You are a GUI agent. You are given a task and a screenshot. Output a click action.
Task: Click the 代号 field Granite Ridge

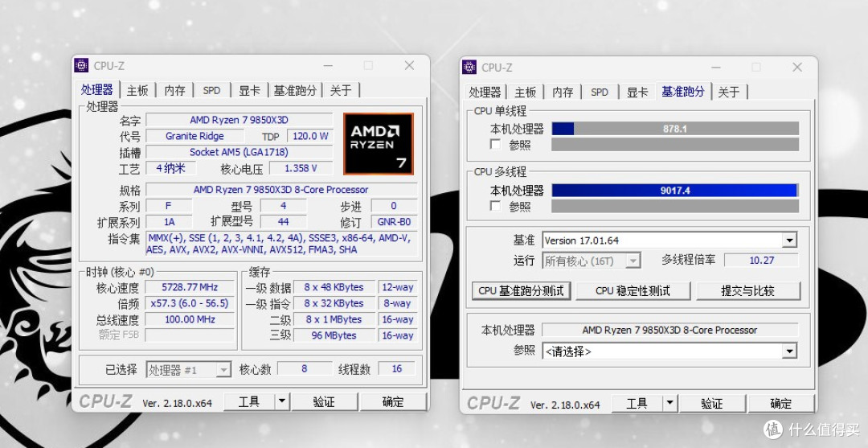coord(194,136)
